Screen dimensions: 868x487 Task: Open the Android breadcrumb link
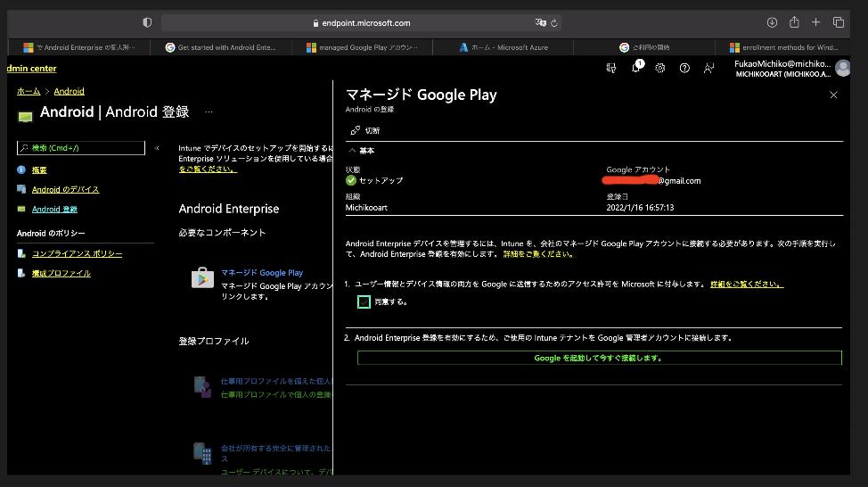click(69, 91)
